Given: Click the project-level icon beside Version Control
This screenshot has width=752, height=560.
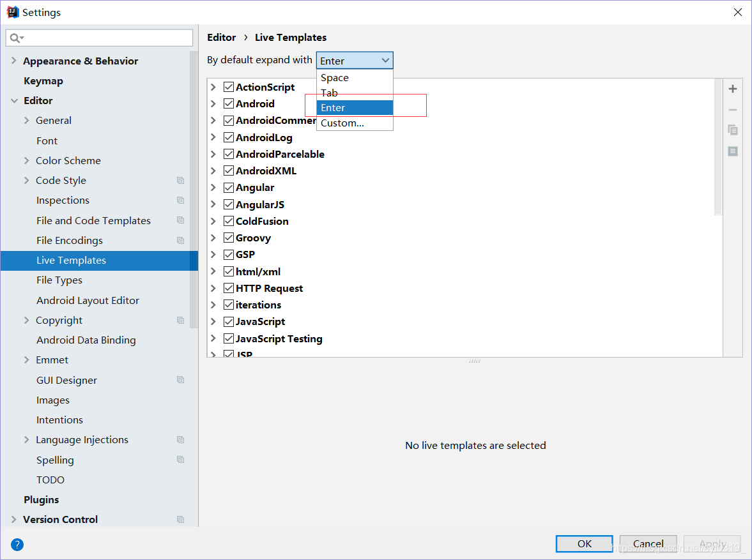Looking at the screenshot, I should [x=180, y=520].
